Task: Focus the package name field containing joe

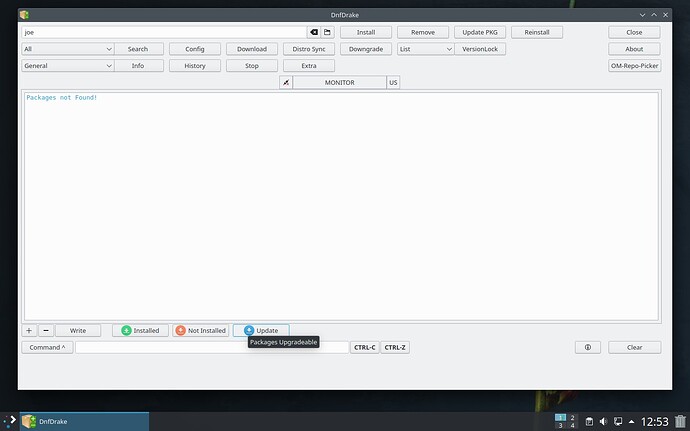Action: 164,32
